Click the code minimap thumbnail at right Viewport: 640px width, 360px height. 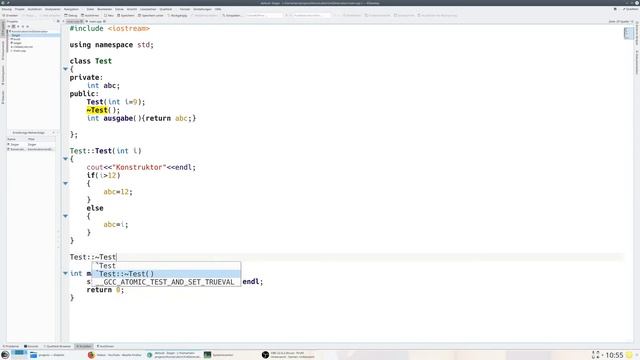point(628,33)
